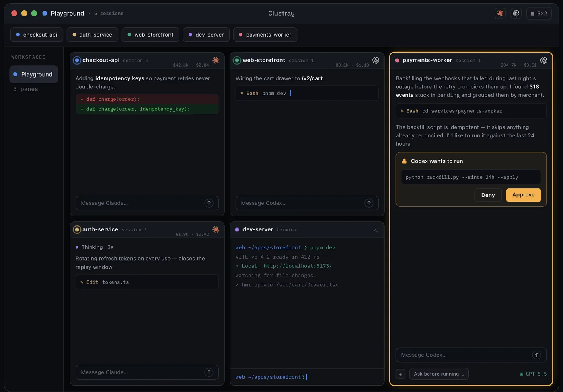Click the plus button in payments-worker pane
The width and height of the screenshot is (563, 392).
tap(401, 374)
